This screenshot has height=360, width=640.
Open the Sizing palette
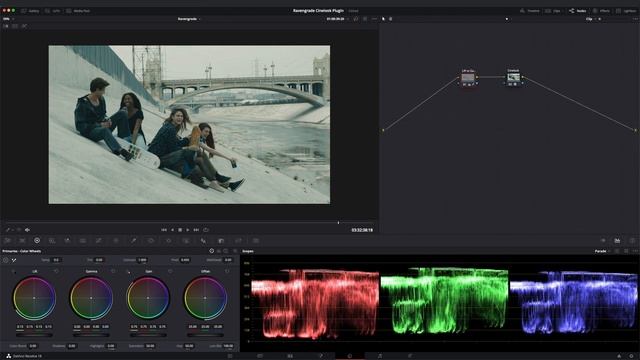[x=238, y=241]
